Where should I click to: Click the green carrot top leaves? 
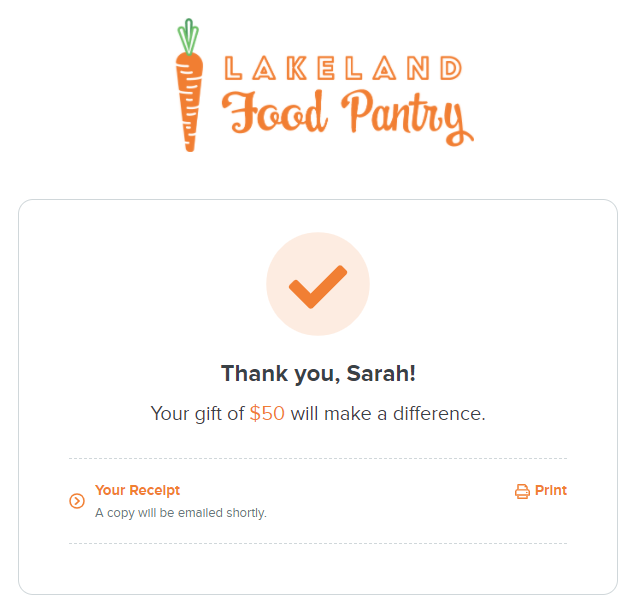(188, 36)
